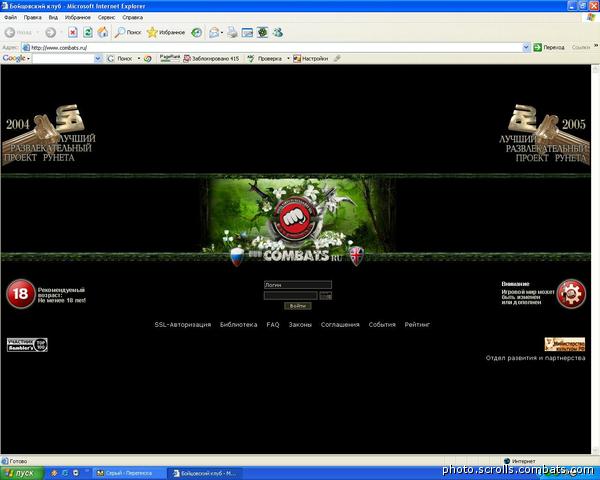Click the Проверка spell check button
Screen dimensions: 600x480
point(265,59)
